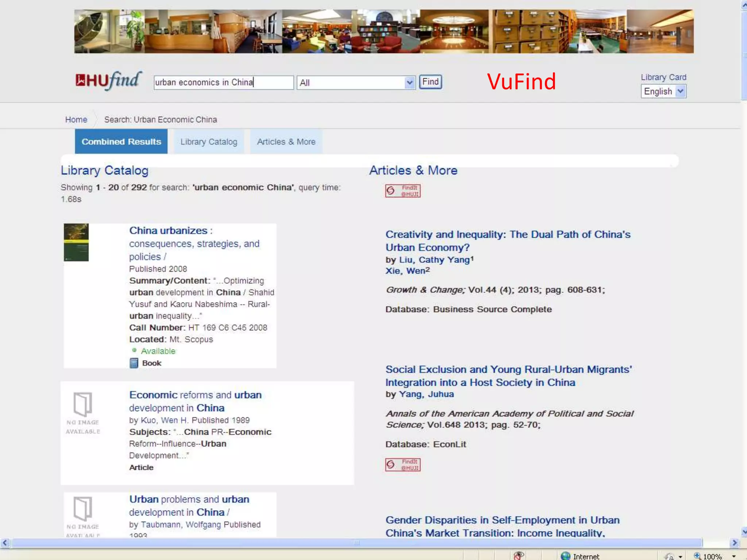
Task: Click the FindIt @HUJI icon under Articles heading
Action: click(x=403, y=191)
